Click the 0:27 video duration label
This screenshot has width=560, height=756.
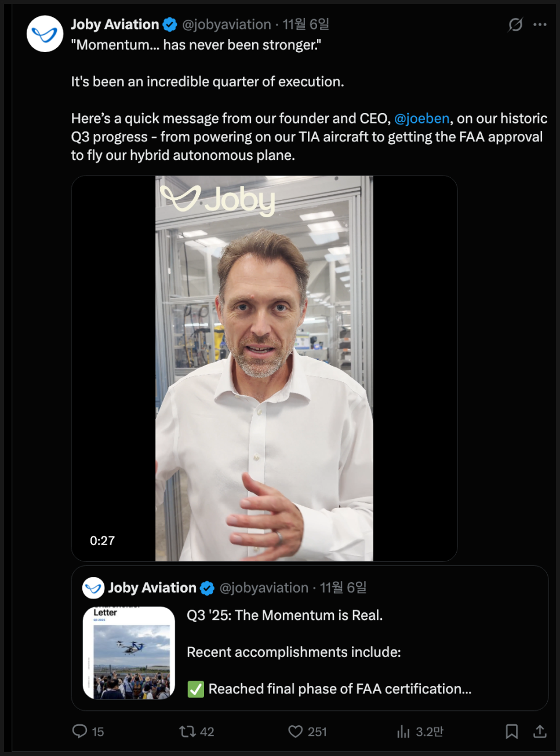pyautogui.click(x=103, y=540)
